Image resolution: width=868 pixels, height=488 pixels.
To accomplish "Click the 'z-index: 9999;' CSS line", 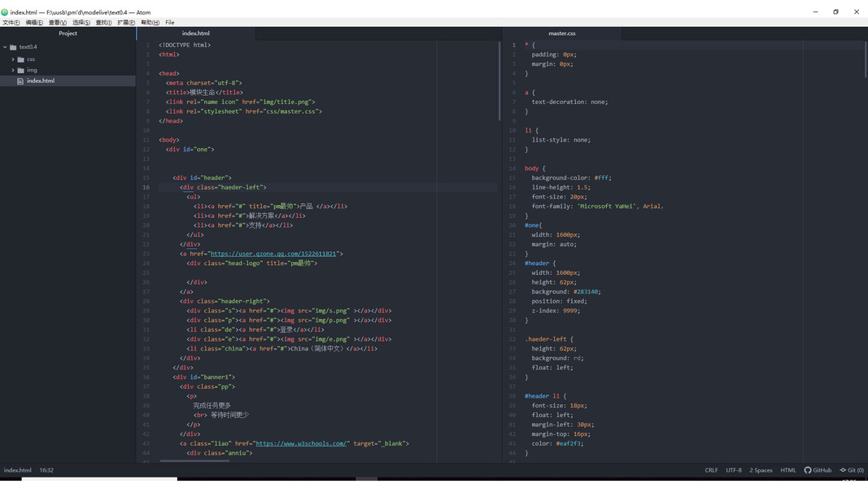I will (x=556, y=311).
